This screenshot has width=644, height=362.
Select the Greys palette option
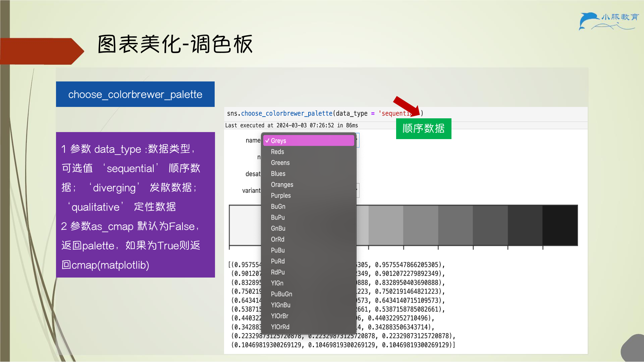309,141
